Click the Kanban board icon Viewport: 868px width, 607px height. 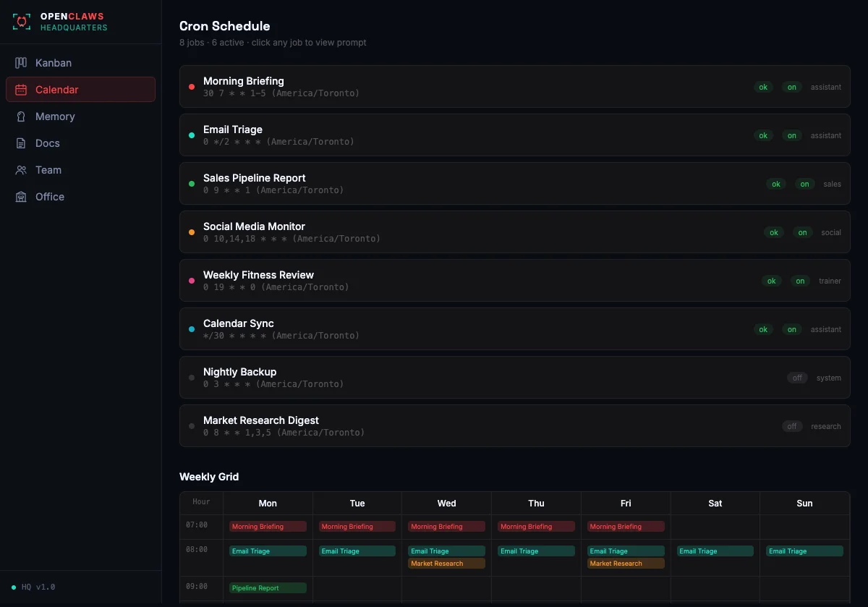pos(21,63)
